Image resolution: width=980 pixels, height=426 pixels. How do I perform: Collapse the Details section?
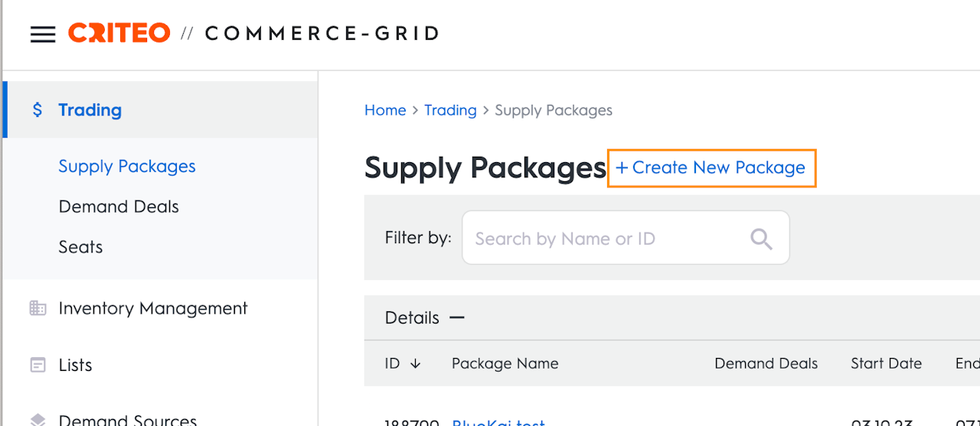click(457, 317)
